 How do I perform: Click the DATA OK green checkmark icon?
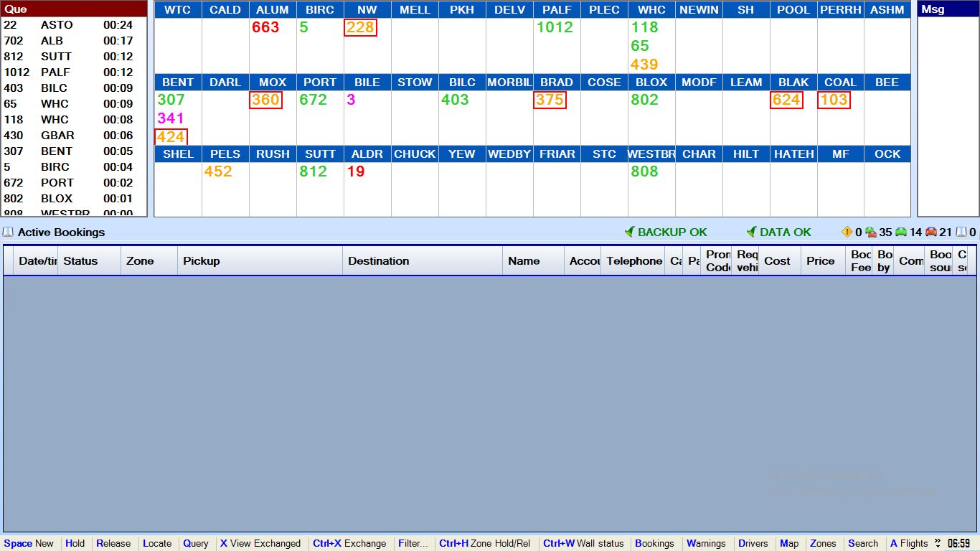751,232
